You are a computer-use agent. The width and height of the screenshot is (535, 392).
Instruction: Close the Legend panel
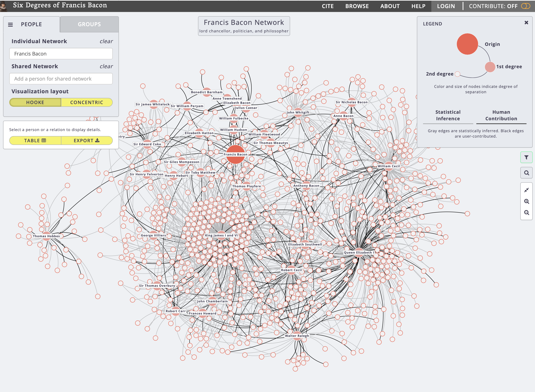point(526,23)
